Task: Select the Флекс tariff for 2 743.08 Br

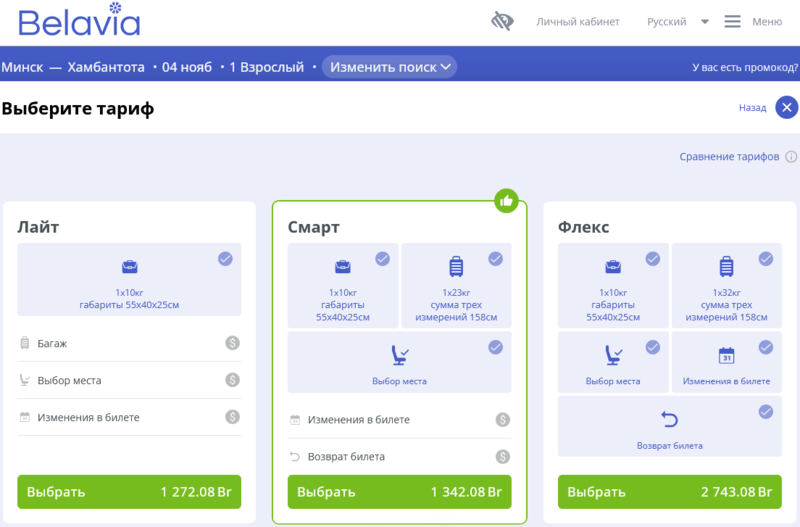Action: coord(669,492)
